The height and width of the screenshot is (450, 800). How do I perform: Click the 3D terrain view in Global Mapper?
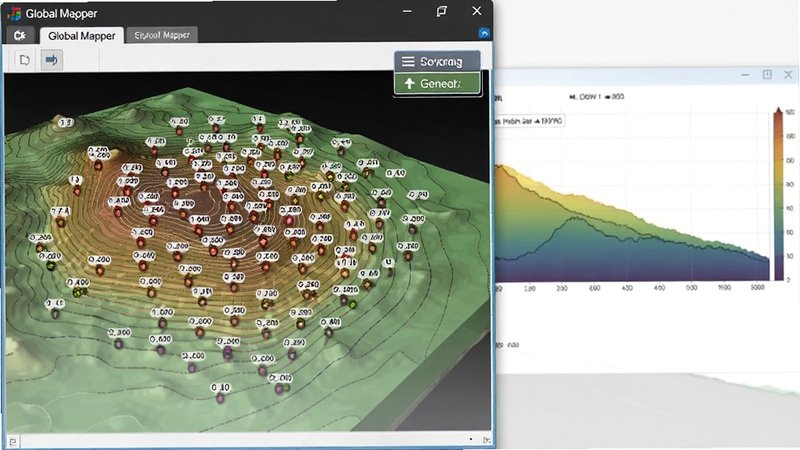[247, 253]
